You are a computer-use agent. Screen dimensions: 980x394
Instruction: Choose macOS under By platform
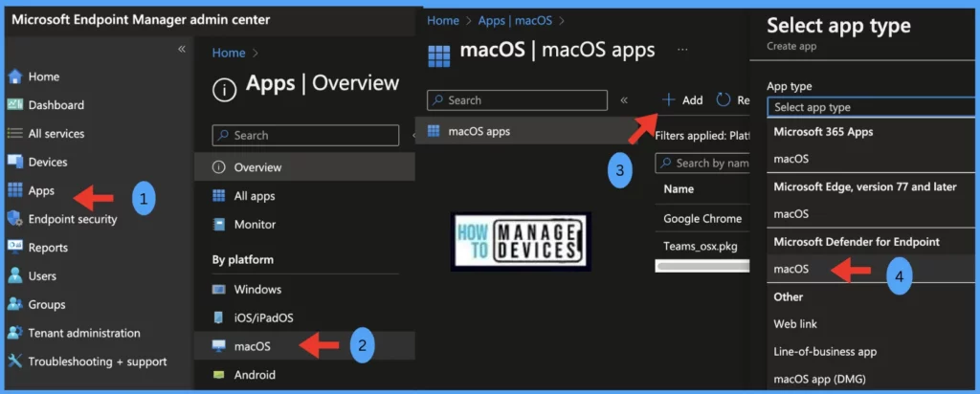point(304,346)
